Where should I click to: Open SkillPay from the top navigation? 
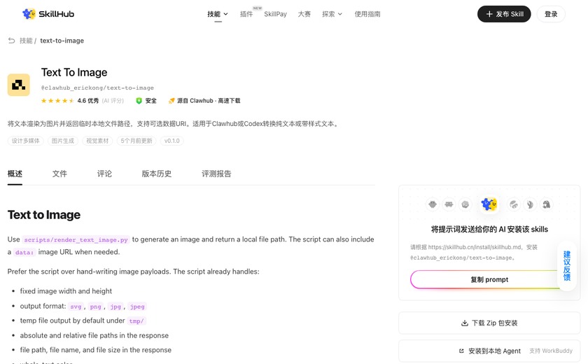tap(275, 14)
